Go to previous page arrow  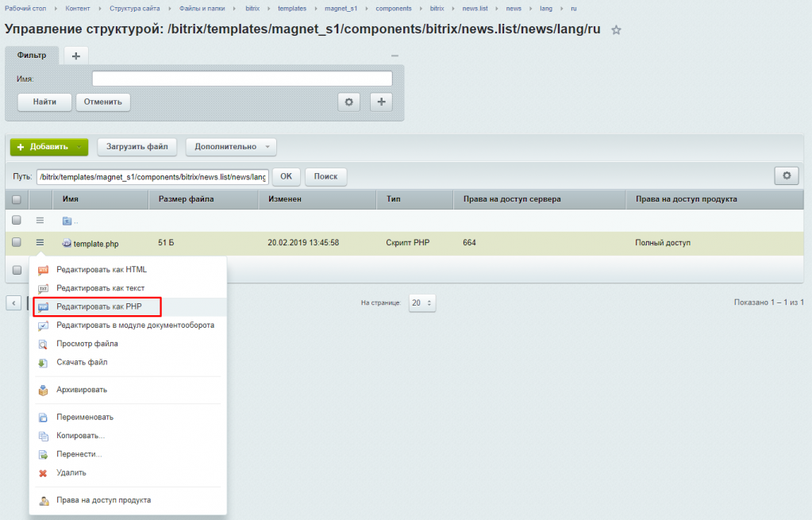click(x=13, y=303)
